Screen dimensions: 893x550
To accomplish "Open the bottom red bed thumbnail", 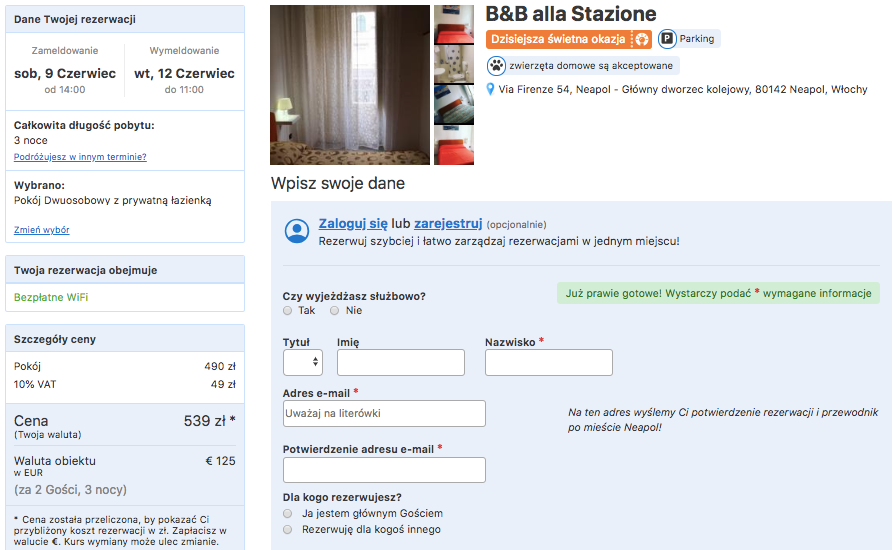I will click(x=454, y=145).
